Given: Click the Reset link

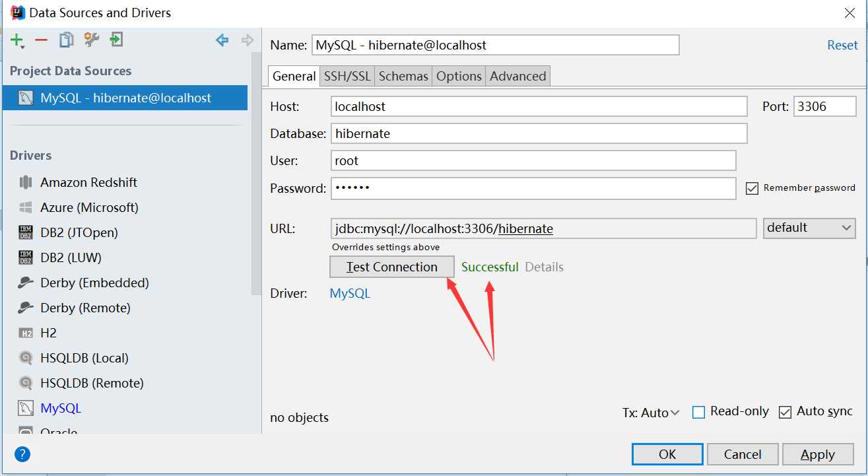Looking at the screenshot, I should [842, 46].
